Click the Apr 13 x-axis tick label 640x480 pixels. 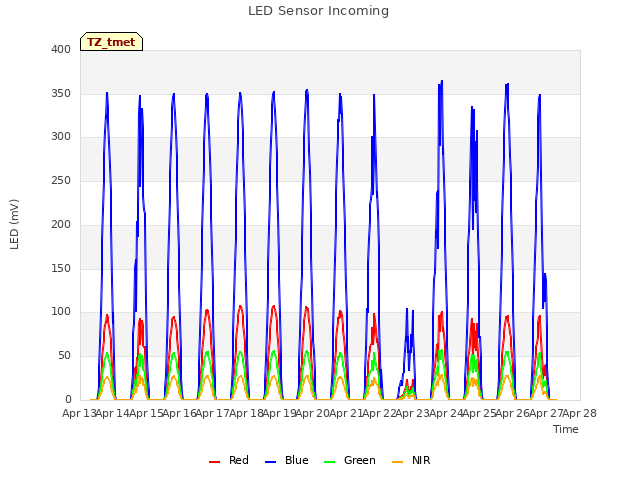pyautogui.click(x=79, y=413)
